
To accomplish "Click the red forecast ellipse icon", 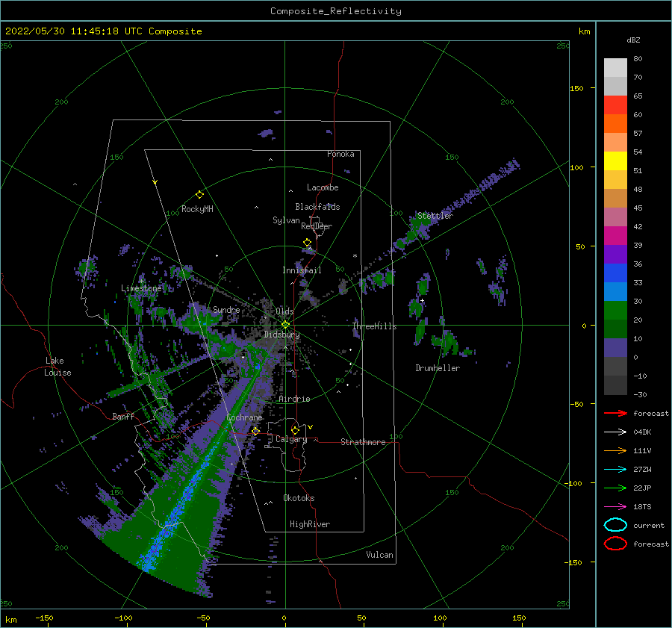I will pos(615,544).
